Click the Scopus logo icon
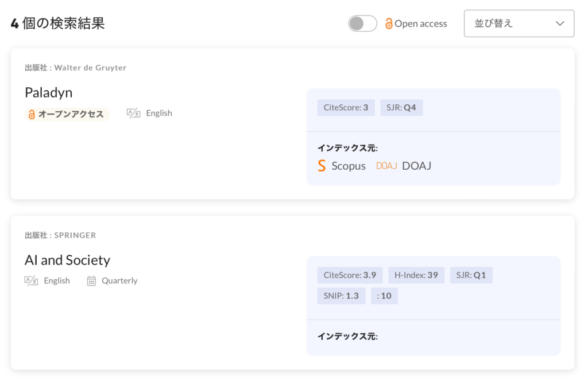Image resolution: width=588 pixels, height=378 pixels. tap(322, 166)
